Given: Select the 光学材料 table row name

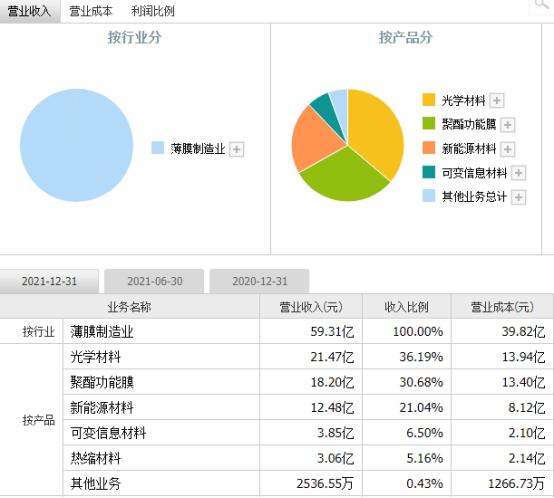Looking at the screenshot, I should click(95, 357).
